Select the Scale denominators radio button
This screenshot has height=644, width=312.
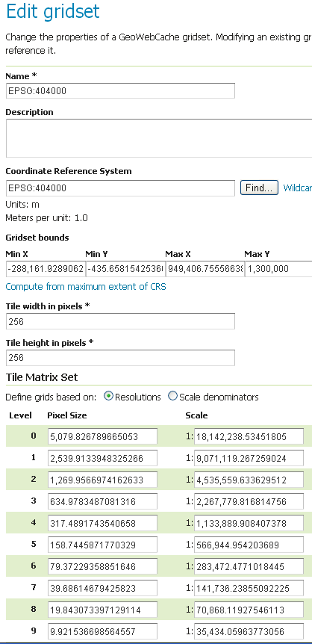click(x=173, y=397)
